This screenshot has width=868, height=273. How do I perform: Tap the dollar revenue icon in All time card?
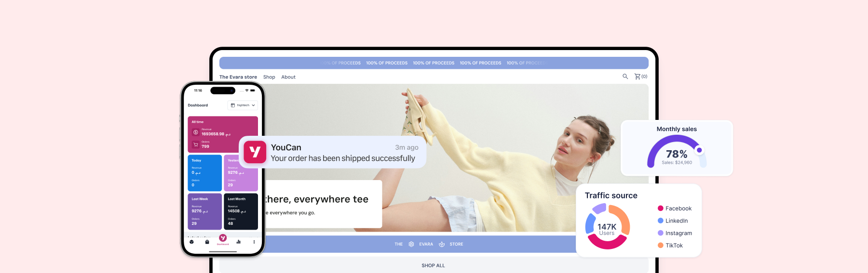(x=195, y=132)
